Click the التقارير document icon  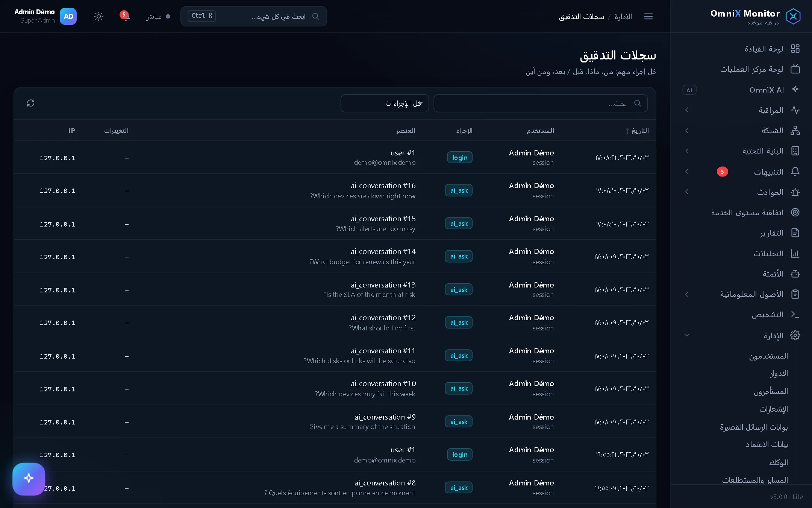pyautogui.click(x=795, y=233)
